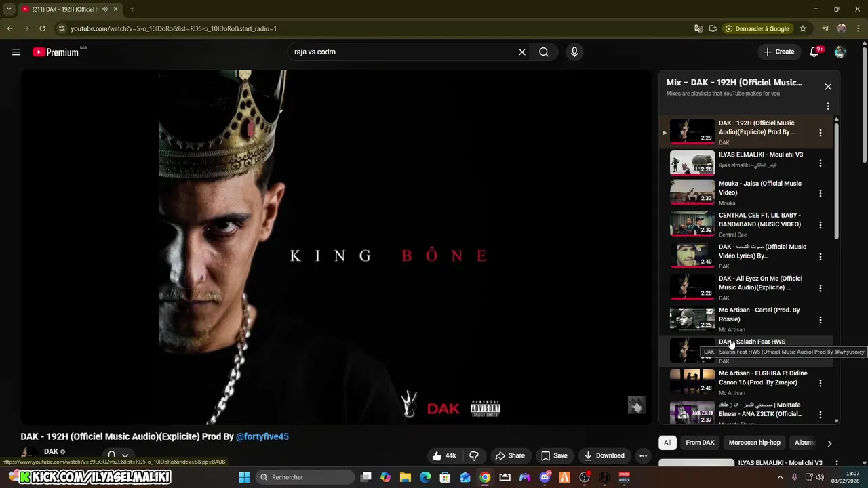Click the browser address bar URL
Image resolution: width=868 pixels, height=488 pixels.
click(x=174, y=28)
